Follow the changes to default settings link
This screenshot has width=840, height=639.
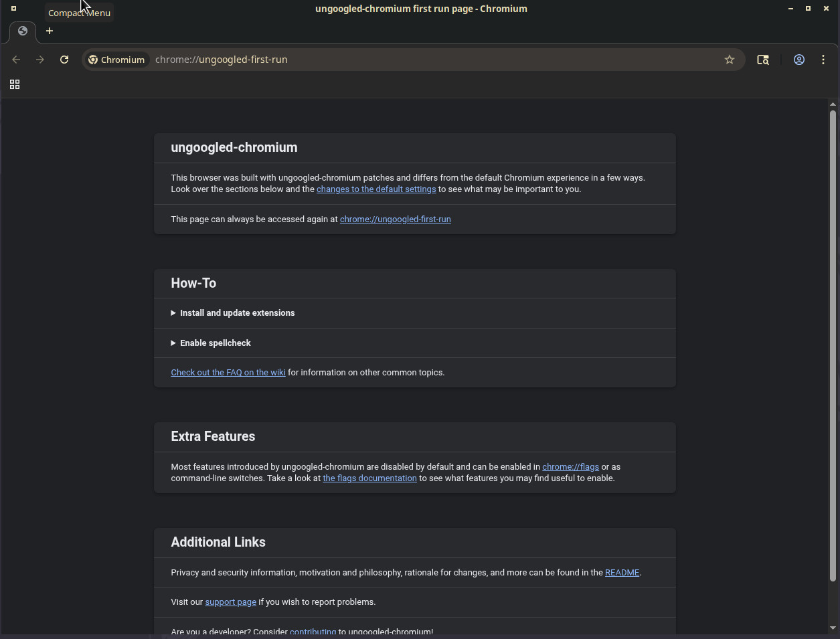[x=376, y=189]
